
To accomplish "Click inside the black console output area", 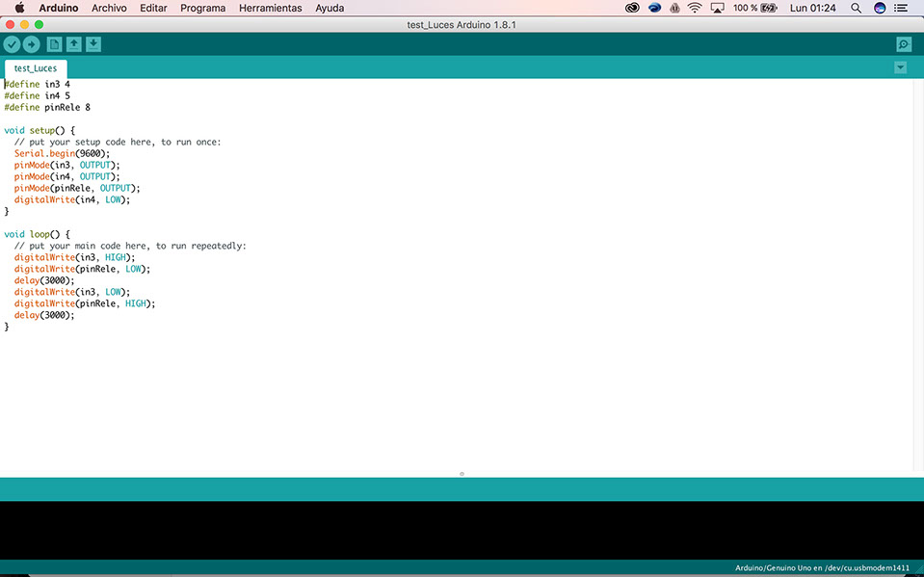I will tap(462, 530).
